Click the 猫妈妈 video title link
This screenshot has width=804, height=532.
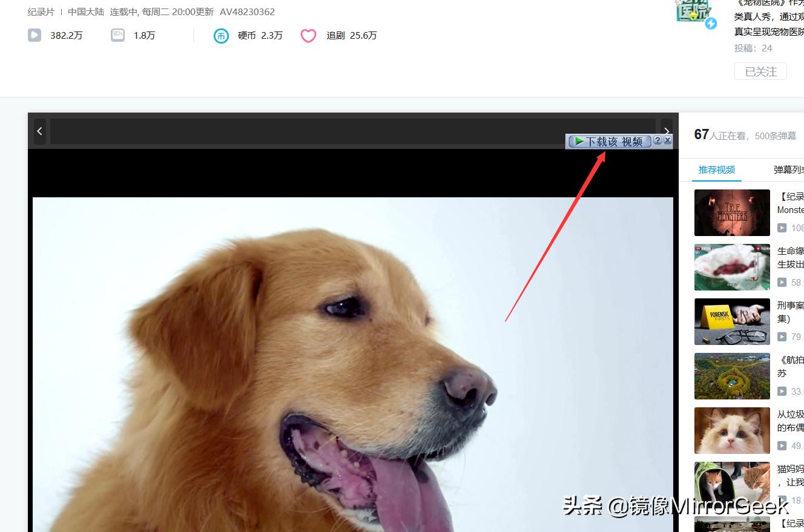791,476
